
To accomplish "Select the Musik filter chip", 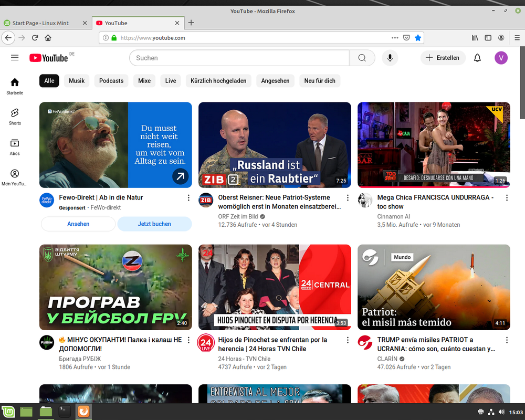I will (x=77, y=81).
